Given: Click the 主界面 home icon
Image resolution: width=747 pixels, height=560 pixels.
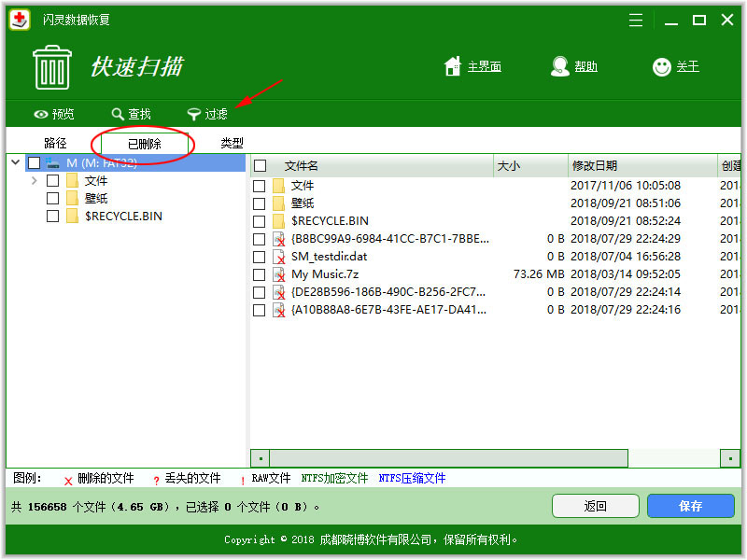Looking at the screenshot, I should click(453, 66).
